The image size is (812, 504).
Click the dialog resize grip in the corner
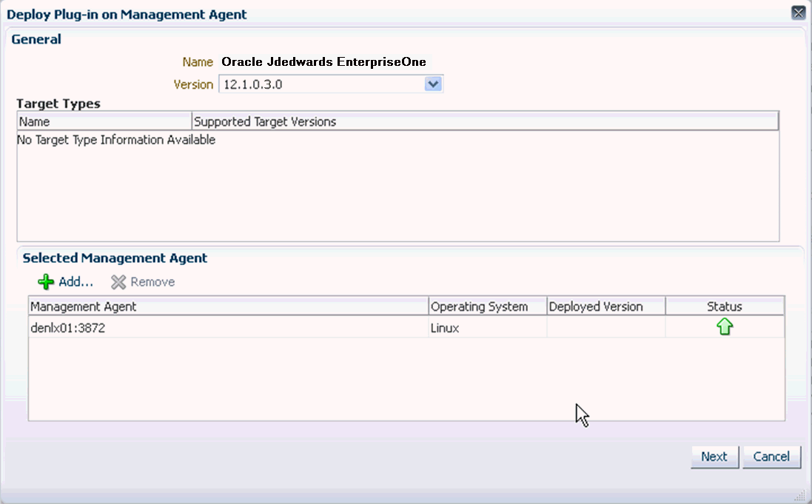pos(799,497)
